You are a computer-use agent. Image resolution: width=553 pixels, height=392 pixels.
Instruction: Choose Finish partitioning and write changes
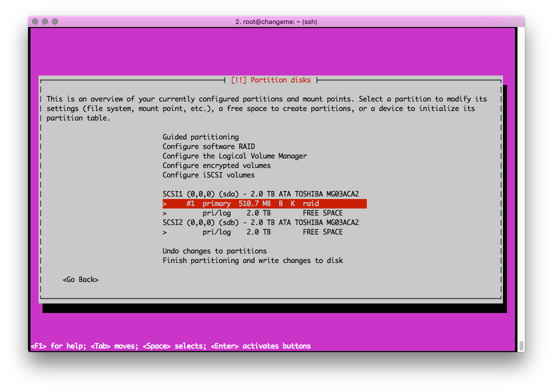coord(252,260)
